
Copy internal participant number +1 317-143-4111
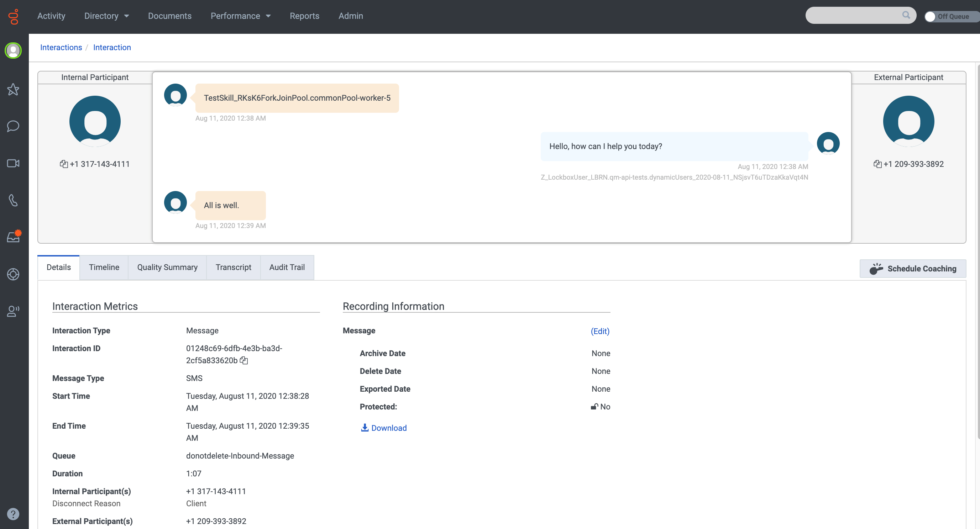coord(64,164)
